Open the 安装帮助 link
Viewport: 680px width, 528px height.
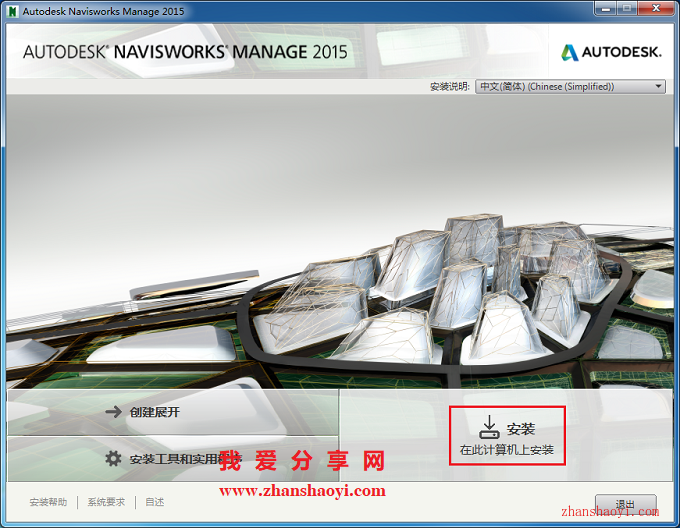pyautogui.click(x=48, y=502)
